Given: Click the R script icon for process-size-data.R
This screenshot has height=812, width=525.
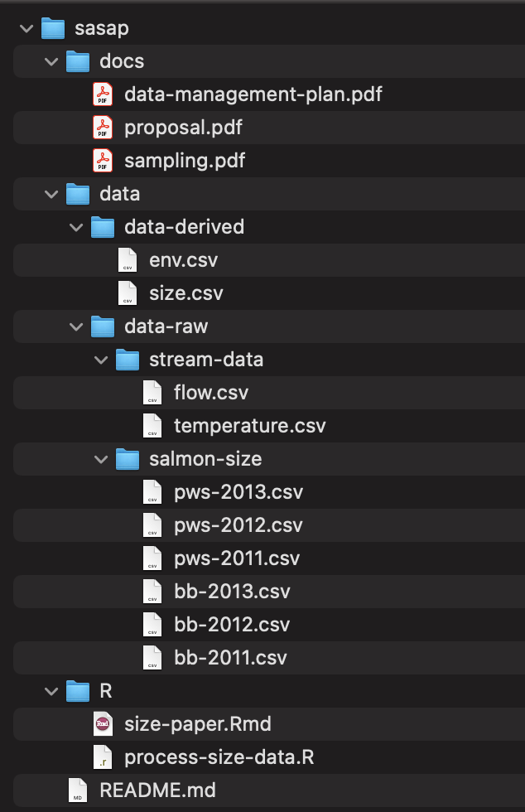Looking at the screenshot, I should click(103, 757).
